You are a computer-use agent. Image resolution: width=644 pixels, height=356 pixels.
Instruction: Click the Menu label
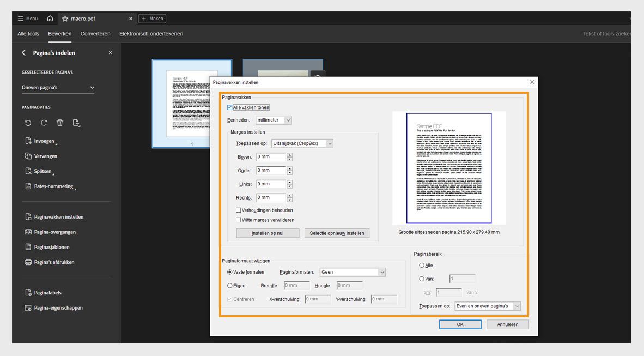pos(32,19)
